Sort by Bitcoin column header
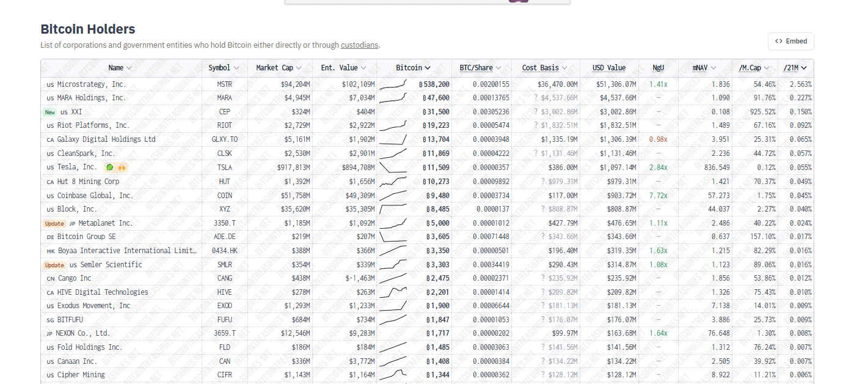Viewport: 868px width, 384px height. click(414, 68)
